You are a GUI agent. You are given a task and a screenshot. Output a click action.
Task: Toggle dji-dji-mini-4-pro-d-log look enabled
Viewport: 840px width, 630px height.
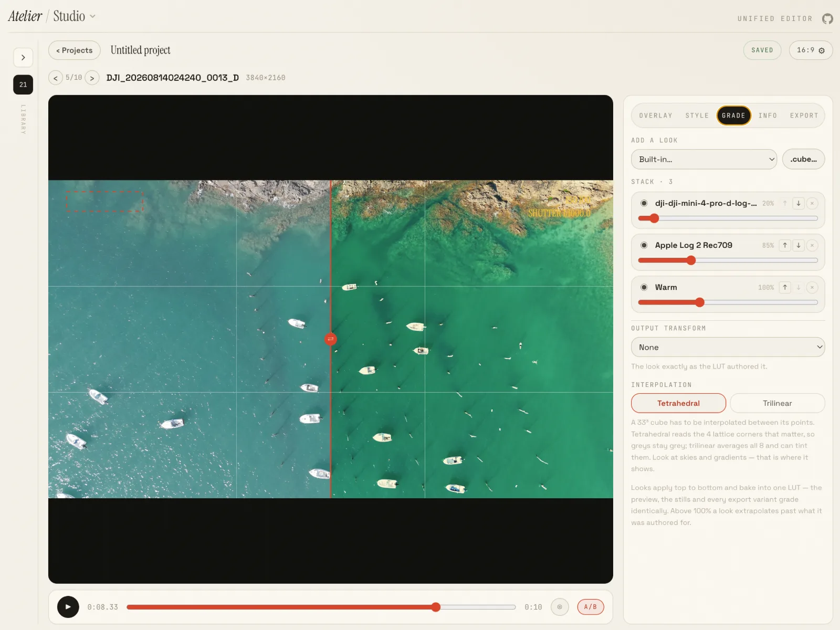[644, 203]
